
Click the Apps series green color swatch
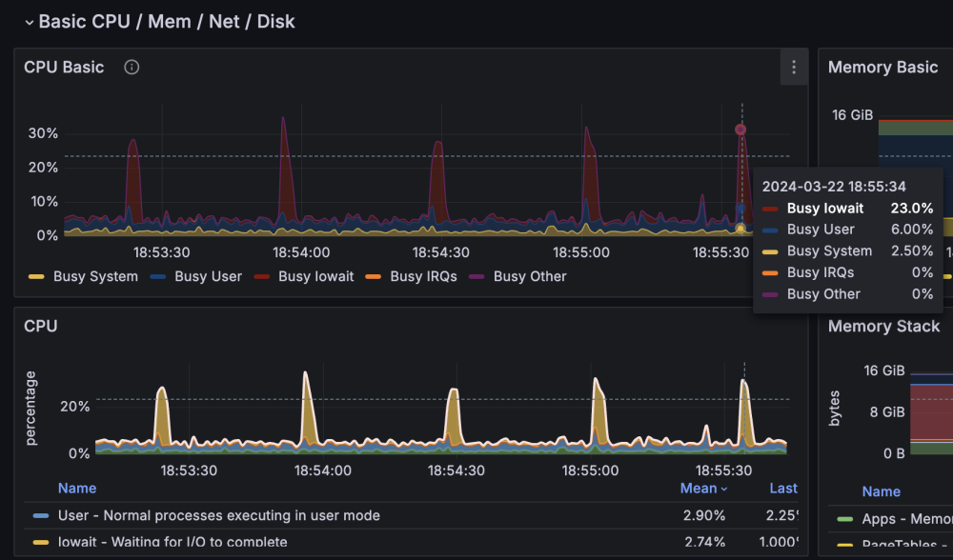(844, 519)
